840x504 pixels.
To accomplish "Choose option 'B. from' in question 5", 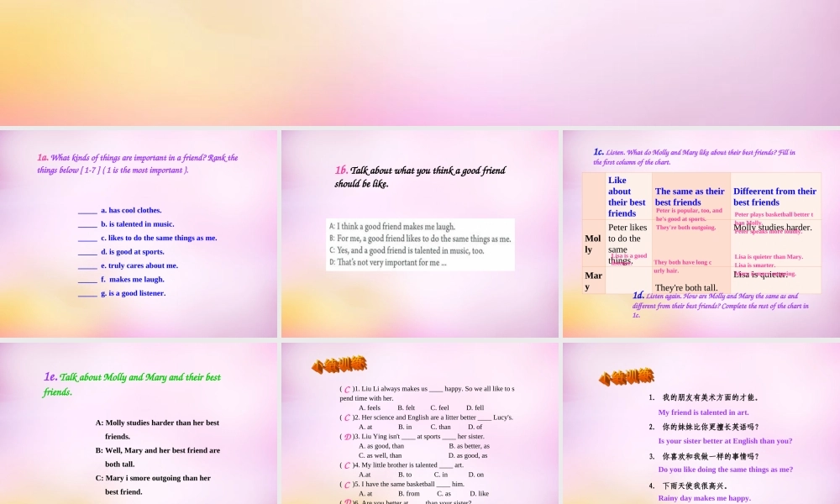I will pyautogui.click(x=409, y=494).
